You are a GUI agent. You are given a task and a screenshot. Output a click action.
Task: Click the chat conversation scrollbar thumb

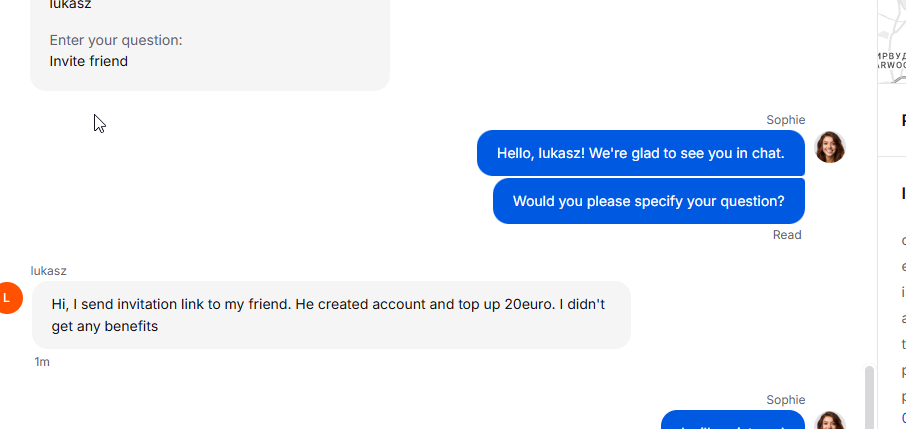pos(868,397)
